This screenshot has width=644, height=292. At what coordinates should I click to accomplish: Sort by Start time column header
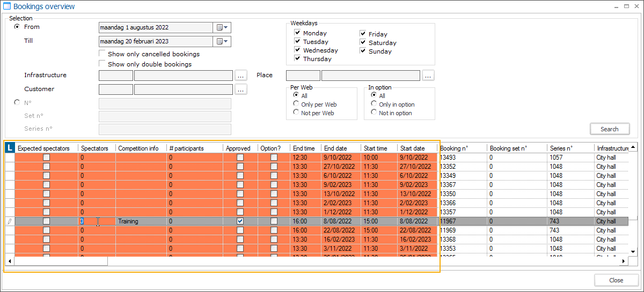(x=379, y=148)
